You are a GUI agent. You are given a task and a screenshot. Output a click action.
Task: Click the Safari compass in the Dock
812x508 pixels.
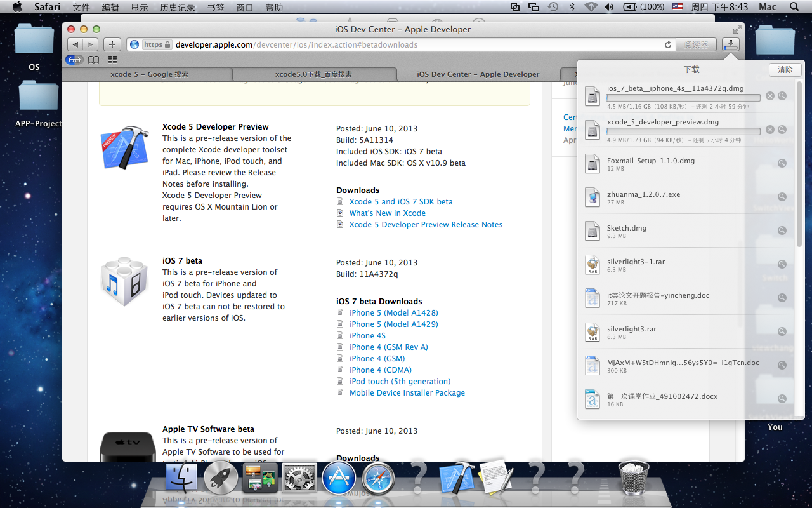[x=378, y=478]
